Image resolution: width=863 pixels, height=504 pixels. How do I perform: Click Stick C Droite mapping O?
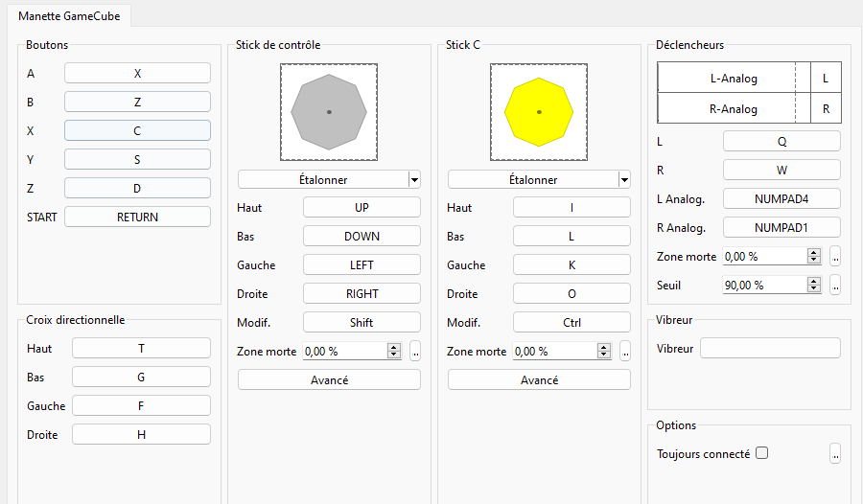click(571, 293)
